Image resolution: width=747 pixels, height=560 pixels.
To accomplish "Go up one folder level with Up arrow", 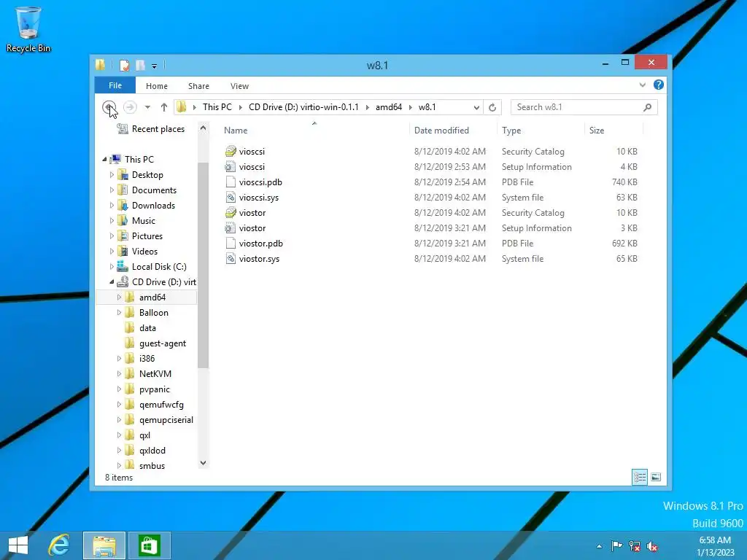I will tap(164, 107).
